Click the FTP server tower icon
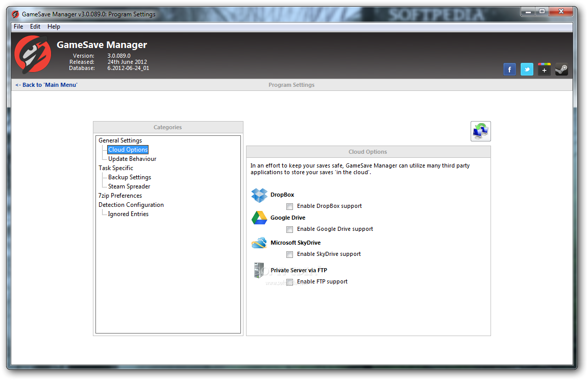 [259, 270]
